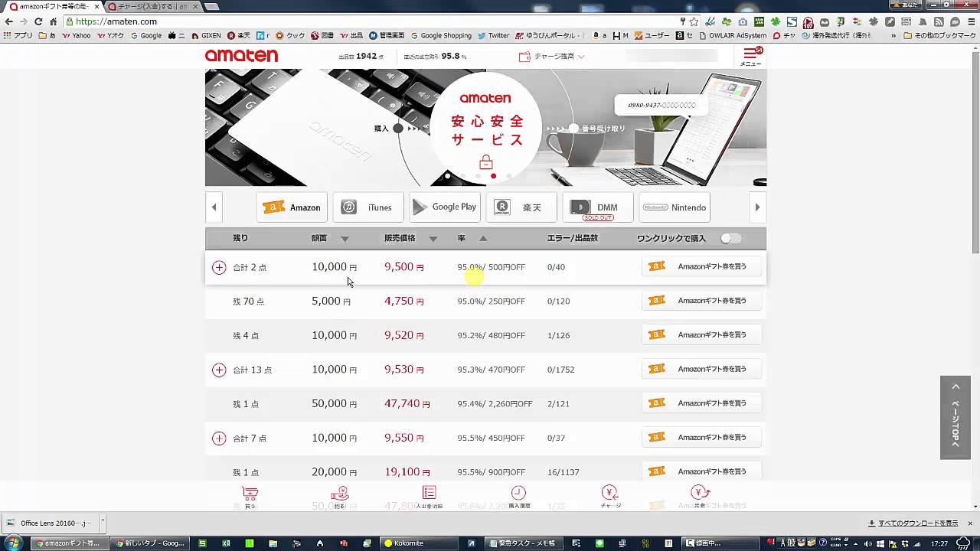Click the browser back arrow
980x551 pixels.
pos(9,21)
